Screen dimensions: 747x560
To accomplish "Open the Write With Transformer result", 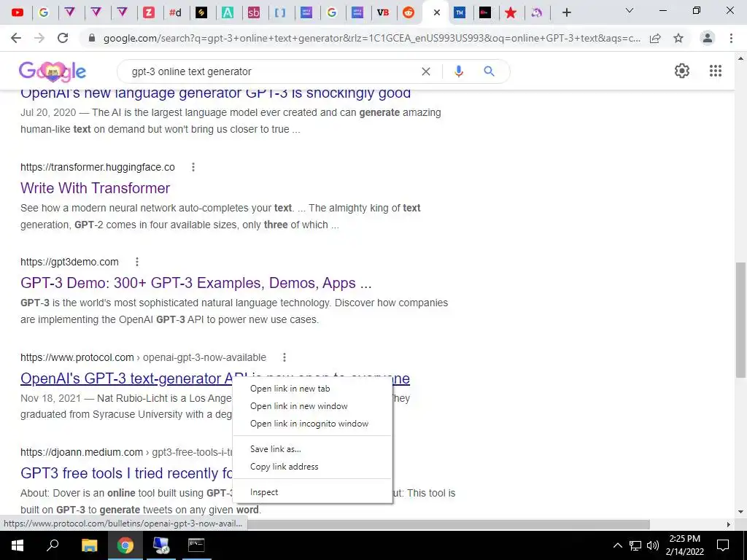I will click(x=95, y=188).
